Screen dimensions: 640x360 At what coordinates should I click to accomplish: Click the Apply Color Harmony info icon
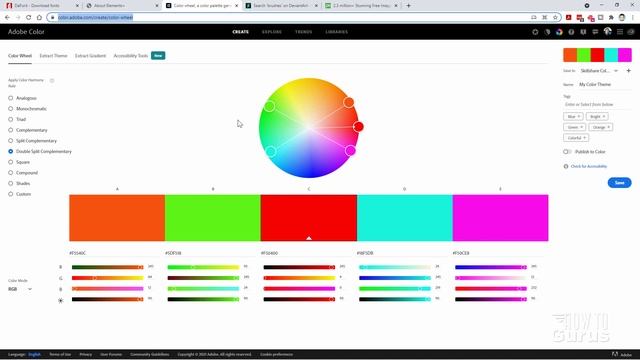pyautogui.click(x=52, y=80)
